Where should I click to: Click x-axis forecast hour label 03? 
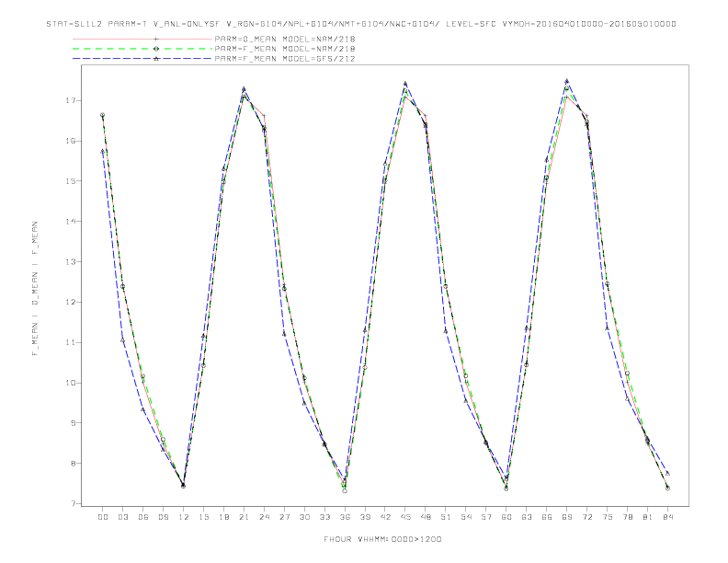[x=122, y=517]
